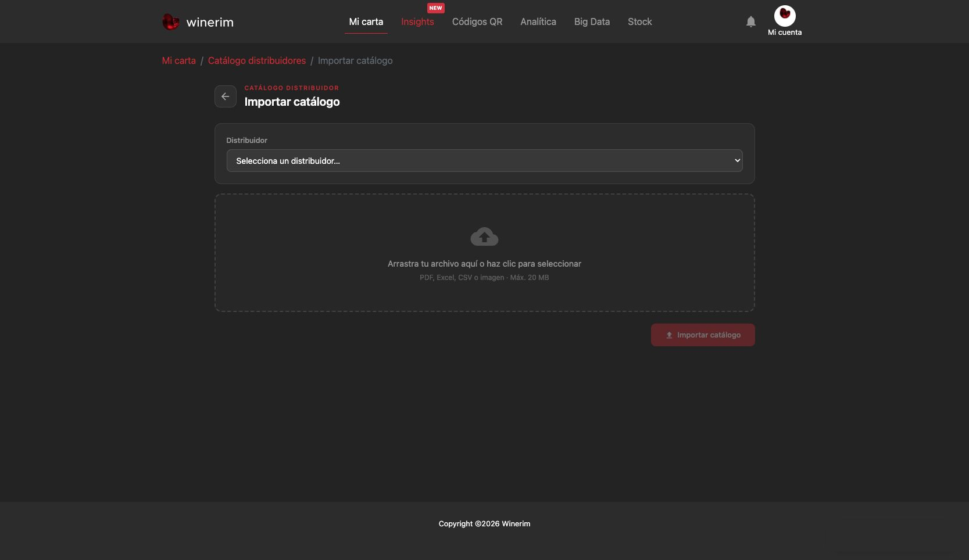Switch to Códigos QR tab
Screen dimensions: 969x560
(x=477, y=21)
